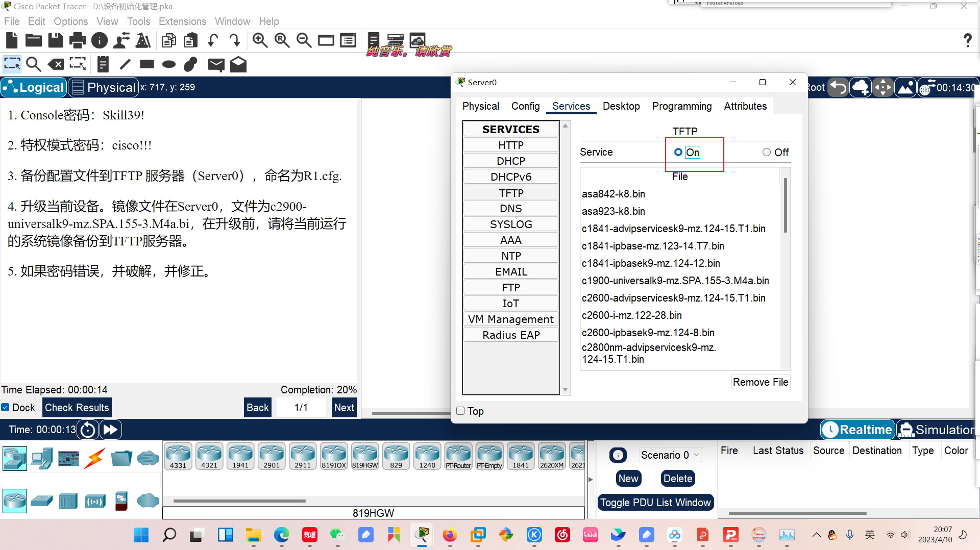Show hidden system tray icons chevron
The width and height of the screenshot is (980, 550).
[x=816, y=535]
